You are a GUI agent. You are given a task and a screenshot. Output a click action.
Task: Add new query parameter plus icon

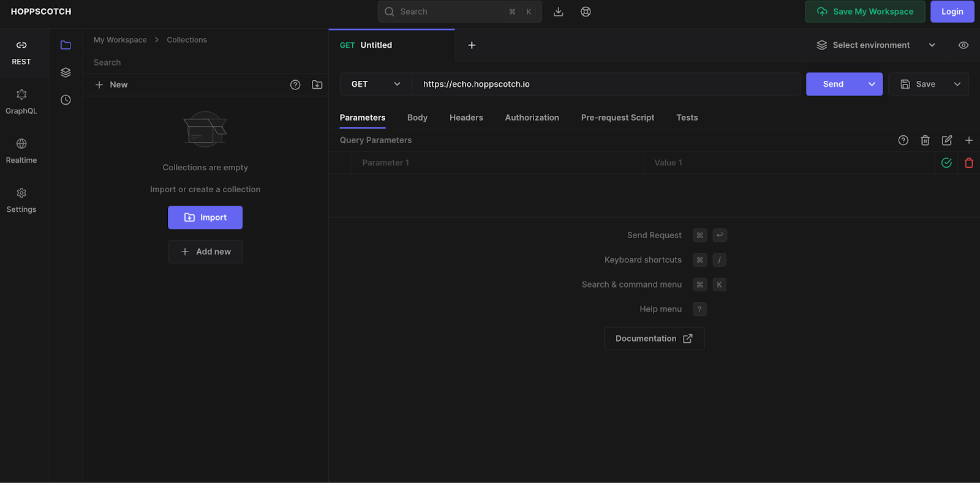pyautogui.click(x=969, y=140)
